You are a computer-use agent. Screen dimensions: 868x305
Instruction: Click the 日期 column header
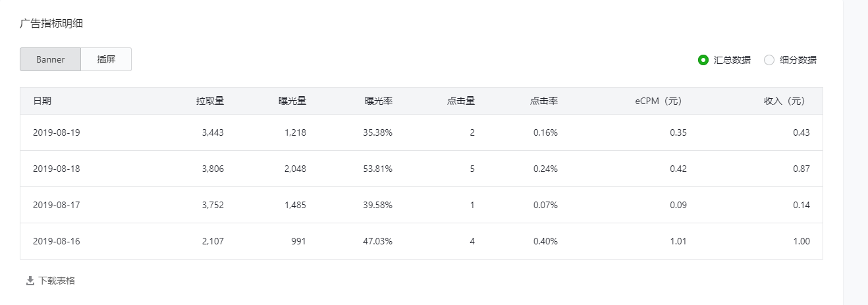click(x=42, y=101)
